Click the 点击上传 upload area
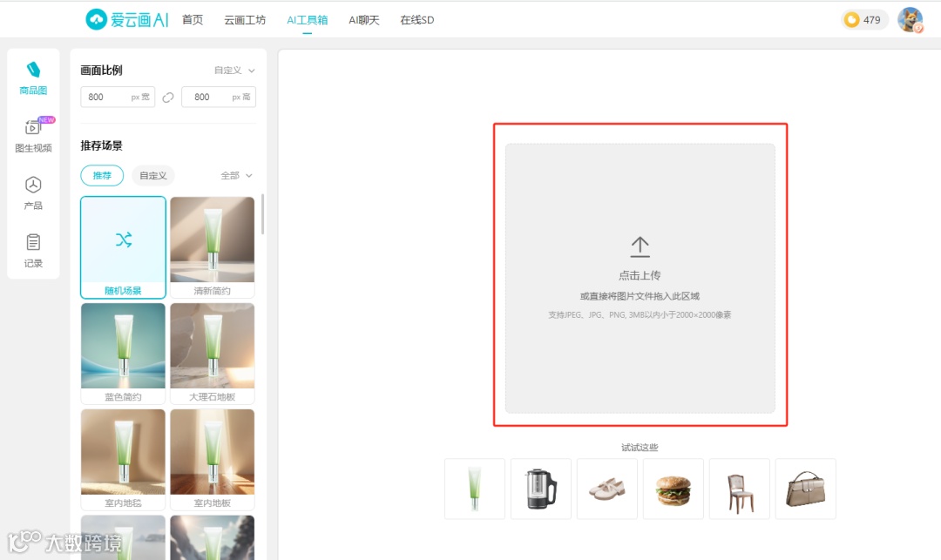This screenshot has width=941, height=560. 640,278
